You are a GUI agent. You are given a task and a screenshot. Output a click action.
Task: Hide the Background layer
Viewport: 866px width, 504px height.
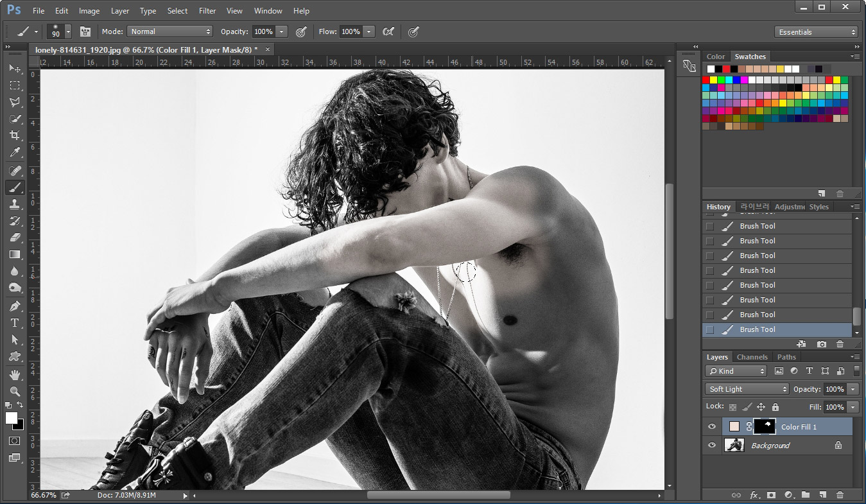[x=712, y=445]
